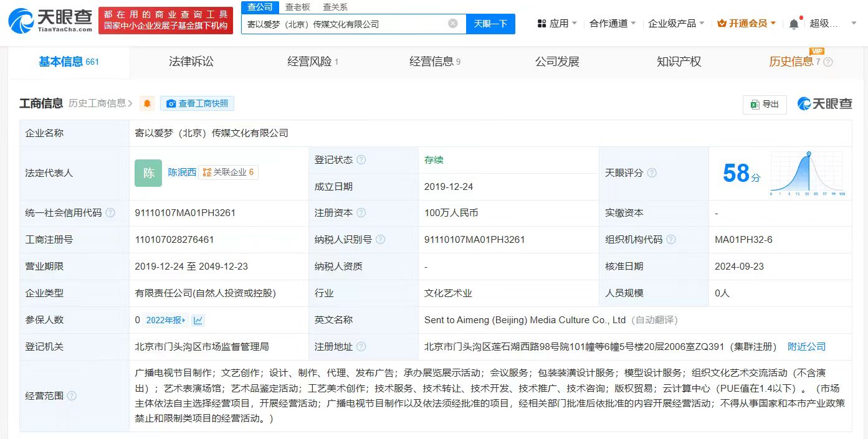Click the 存续 registration status
Image resolution: width=868 pixels, height=439 pixels.
pos(434,160)
